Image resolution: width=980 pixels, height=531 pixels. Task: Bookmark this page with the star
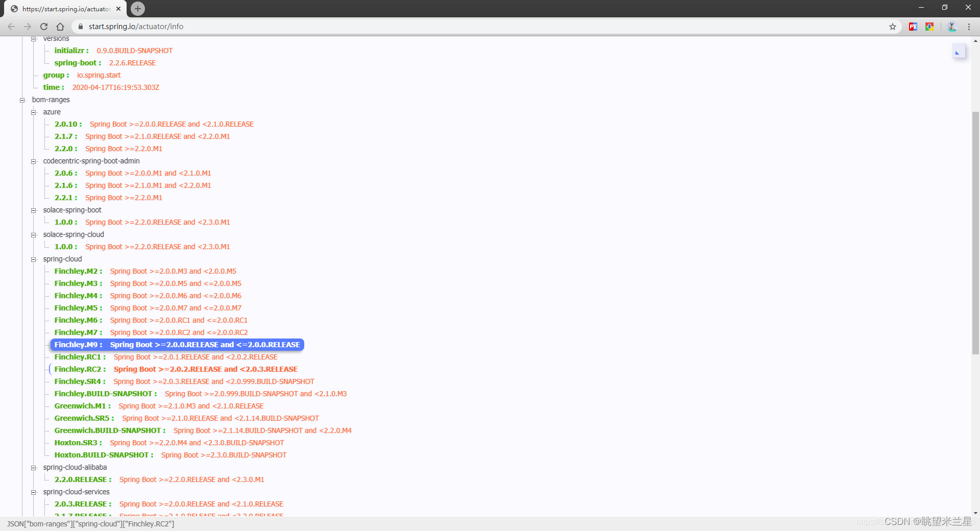[893, 27]
